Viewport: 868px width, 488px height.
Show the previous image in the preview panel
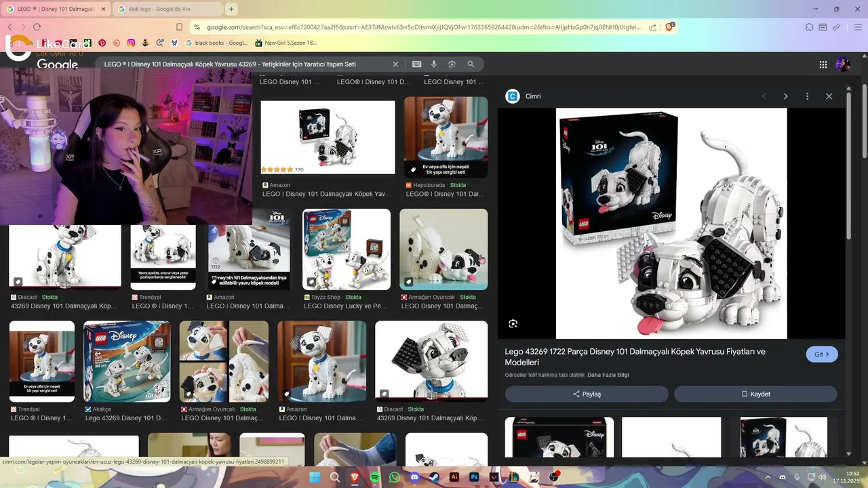click(x=764, y=96)
